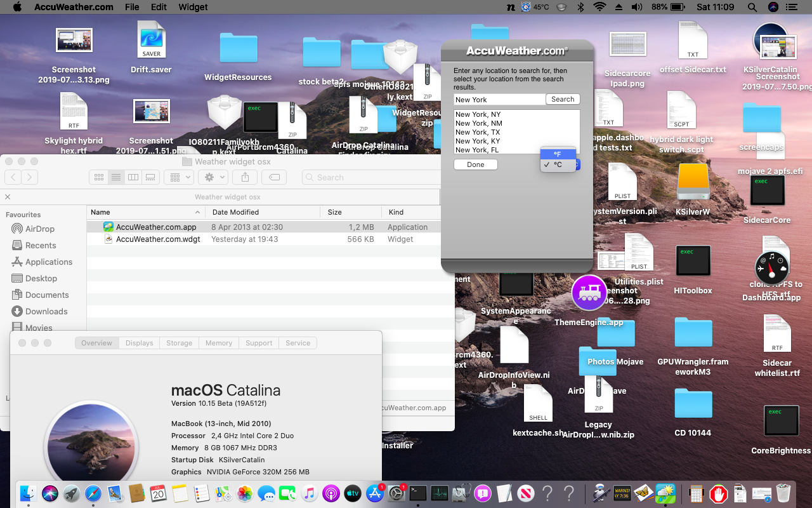Open App Store from the Dock
812x508 pixels.
click(x=375, y=493)
